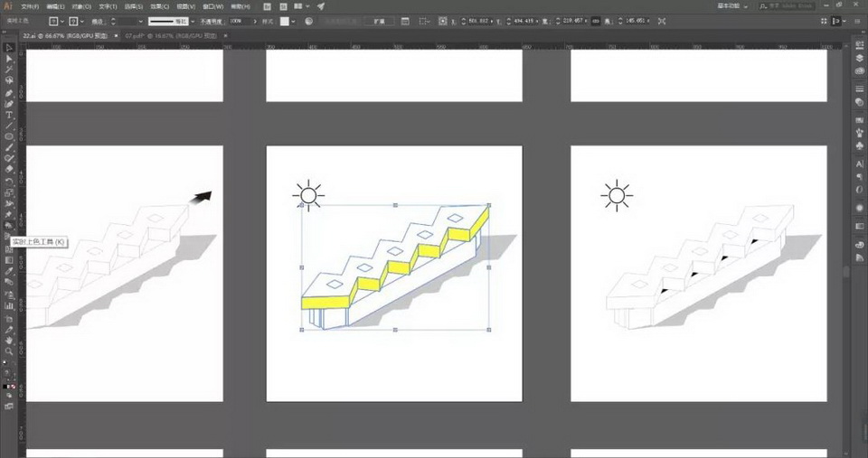Image resolution: width=868 pixels, height=458 pixels.
Task: Click the paper-plane icon in the menu bar
Action: click(320, 6)
